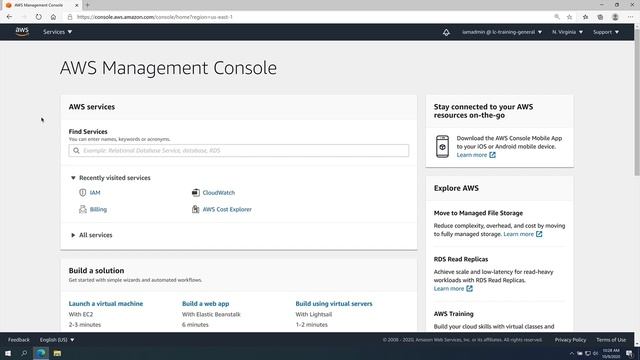
Task: Open the English (US) language dropdown
Action: point(57,340)
